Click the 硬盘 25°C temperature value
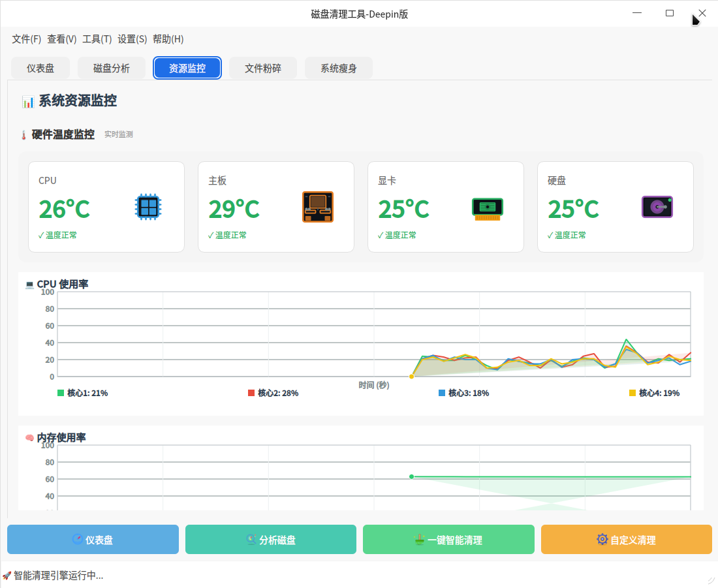Viewport: 718px width, 588px height. [573, 209]
